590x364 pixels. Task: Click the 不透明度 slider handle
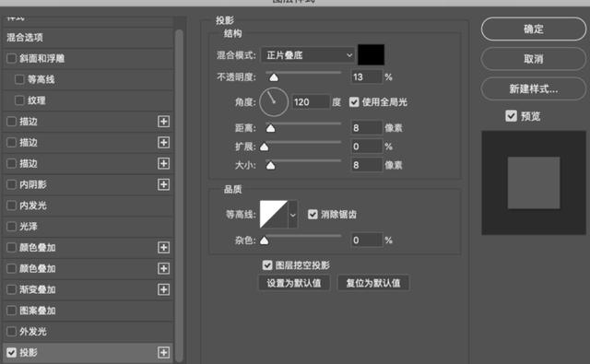274,77
